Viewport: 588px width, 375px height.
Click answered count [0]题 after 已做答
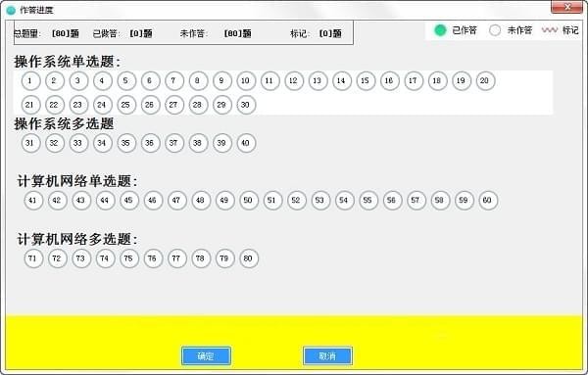[141, 33]
